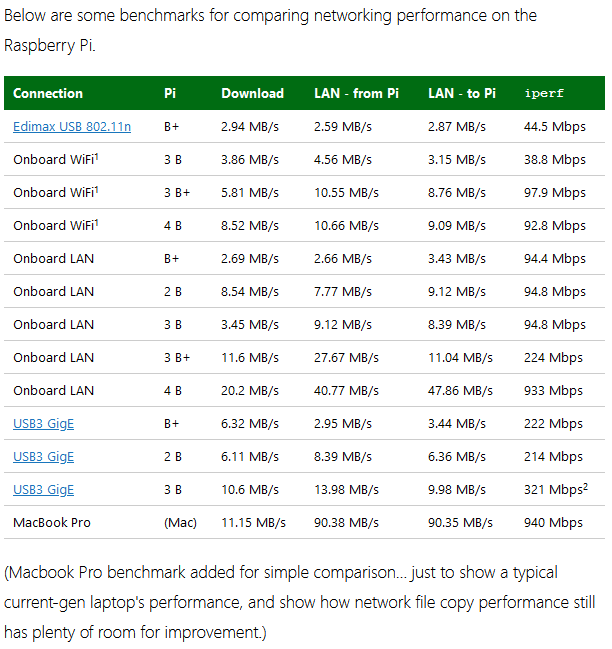Click the 90.38 MB/s LAN from Pi cell
The image size is (612, 649).
[346, 523]
